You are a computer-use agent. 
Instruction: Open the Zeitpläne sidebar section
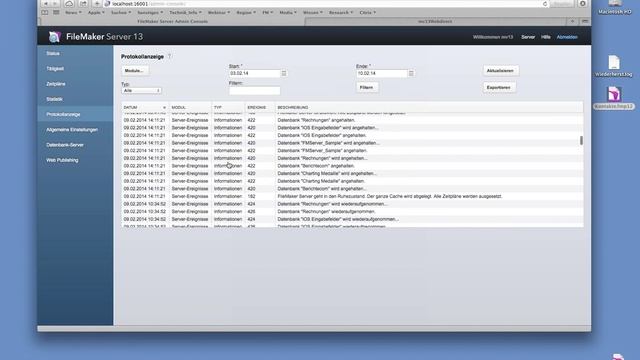pyautogui.click(x=75, y=84)
